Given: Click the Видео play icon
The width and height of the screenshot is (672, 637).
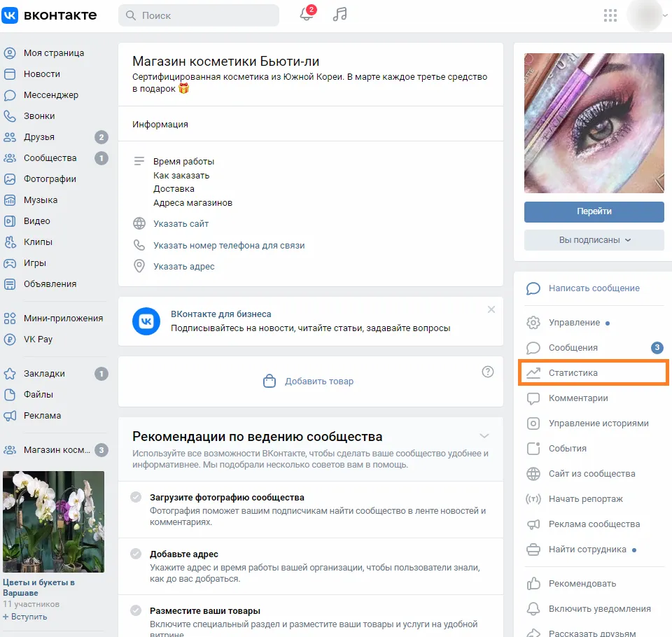Looking at the screenshot, I should pos(10,221).
